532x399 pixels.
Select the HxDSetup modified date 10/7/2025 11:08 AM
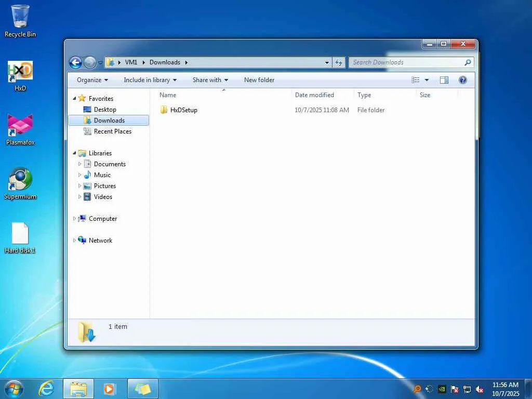pos(322,110)
